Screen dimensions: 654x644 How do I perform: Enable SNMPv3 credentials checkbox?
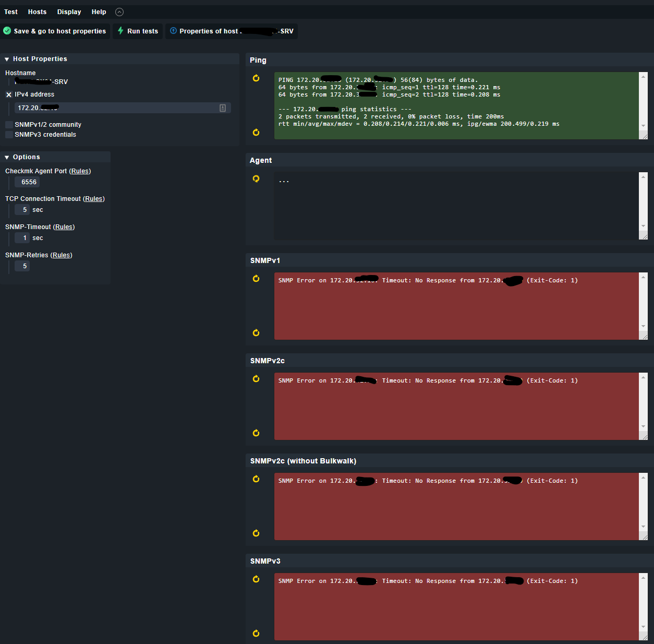point(9,135)
